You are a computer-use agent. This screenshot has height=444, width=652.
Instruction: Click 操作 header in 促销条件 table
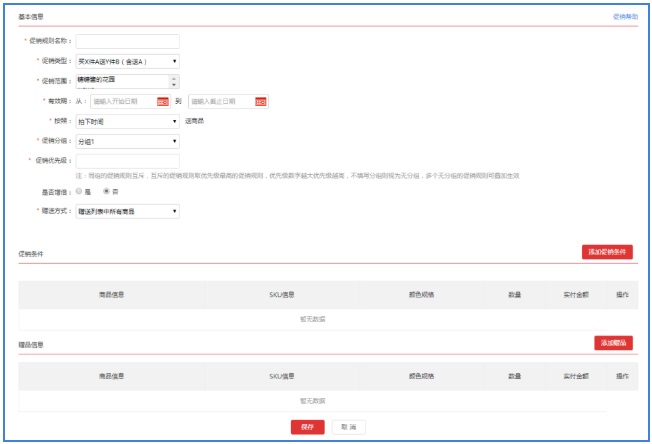tap(622, 295)
